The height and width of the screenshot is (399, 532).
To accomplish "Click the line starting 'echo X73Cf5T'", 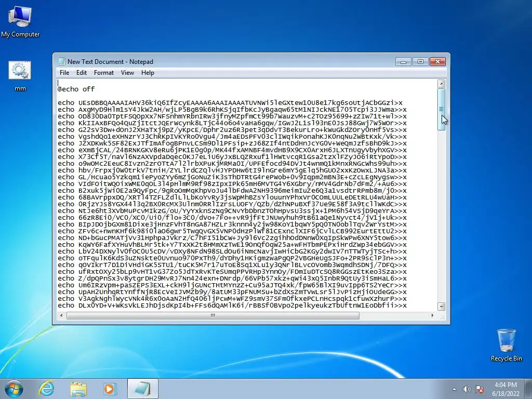I will (x=232, y=157).
